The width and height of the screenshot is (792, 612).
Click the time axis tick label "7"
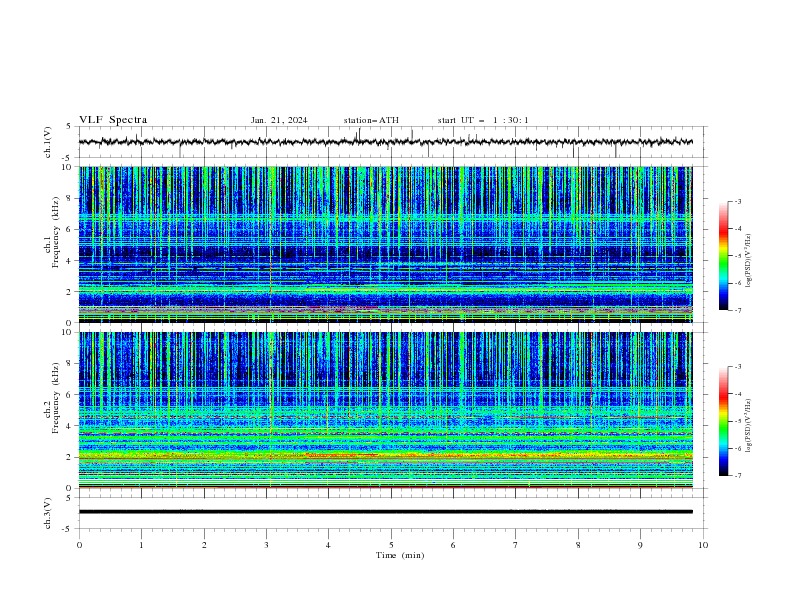pyautogui.click(x=516, y=545)
